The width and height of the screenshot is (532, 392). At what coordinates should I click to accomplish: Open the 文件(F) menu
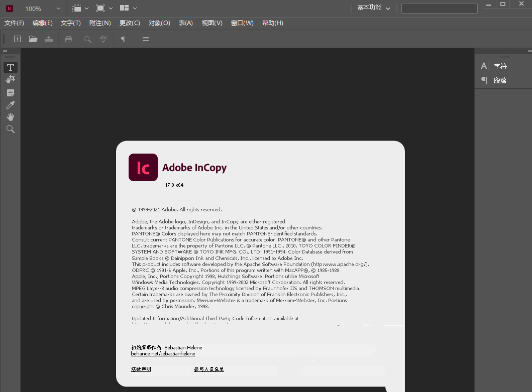(x=14, y=23)
